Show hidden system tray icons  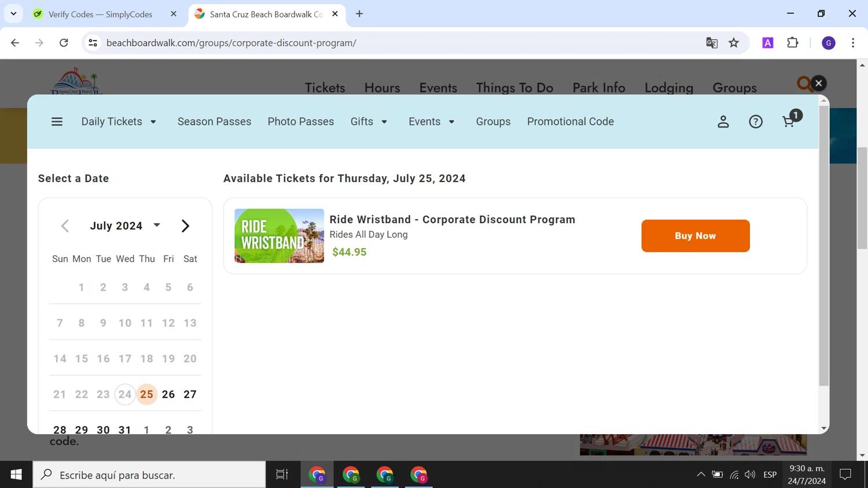pyautogui.click(x=701, y=475)
